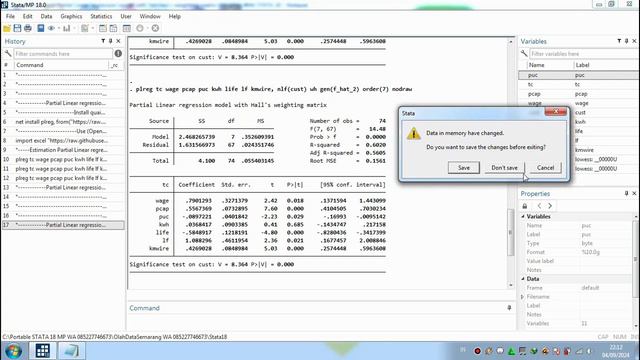The width and height of the screenshot is (640, 360).
Task: Open the Graph bar-chart toolbar icon
Action: tap(67, 28)
